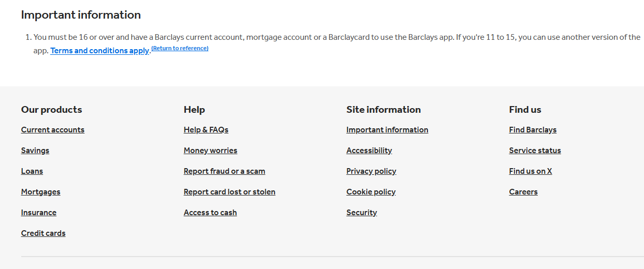Go to the Savings page link
Image resolution: width=644 pixels, height=269 pixels.
click(x=35, y=151)
